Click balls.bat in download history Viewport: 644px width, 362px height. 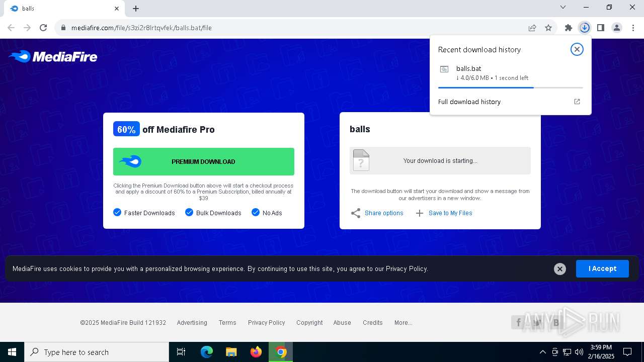coord(468,68)
